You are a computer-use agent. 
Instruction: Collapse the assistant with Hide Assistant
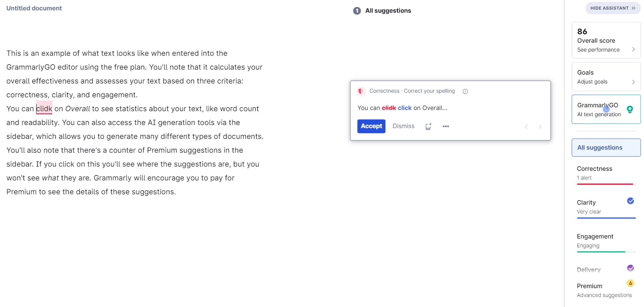pyautogui.click(x=612, y=8)
